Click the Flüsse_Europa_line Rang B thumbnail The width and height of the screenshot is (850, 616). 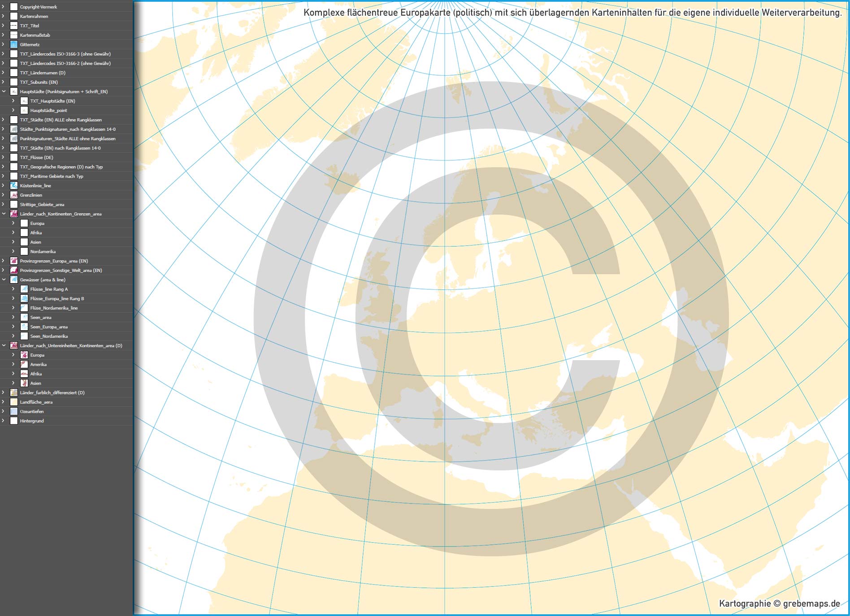point(24,298)
